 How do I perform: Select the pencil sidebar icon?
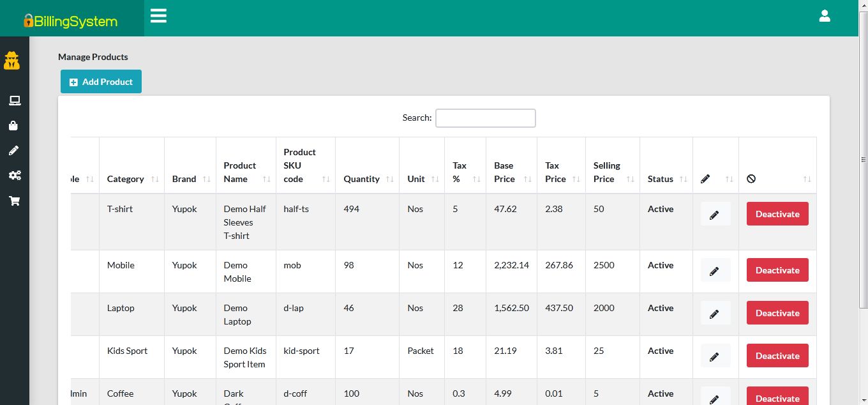[x=13, y=151]
